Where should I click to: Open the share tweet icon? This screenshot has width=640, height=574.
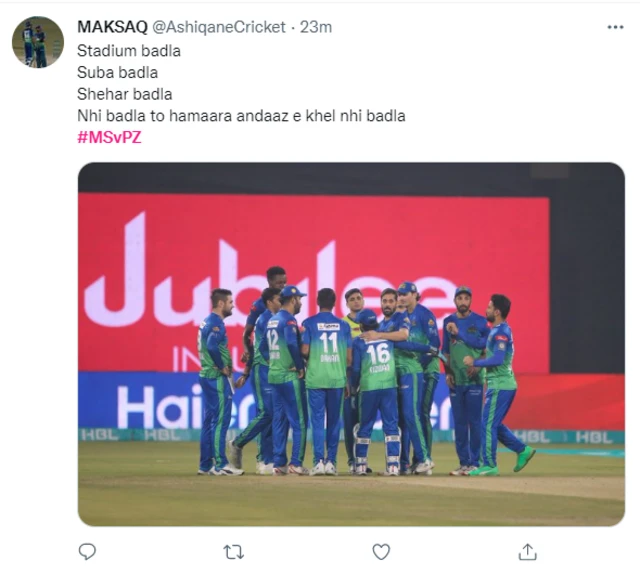coord(527,552)
